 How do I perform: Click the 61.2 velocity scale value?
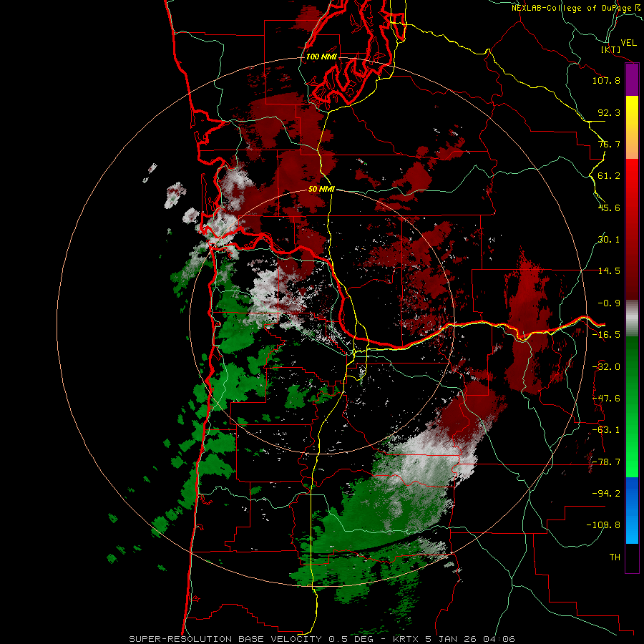[609, 176]
